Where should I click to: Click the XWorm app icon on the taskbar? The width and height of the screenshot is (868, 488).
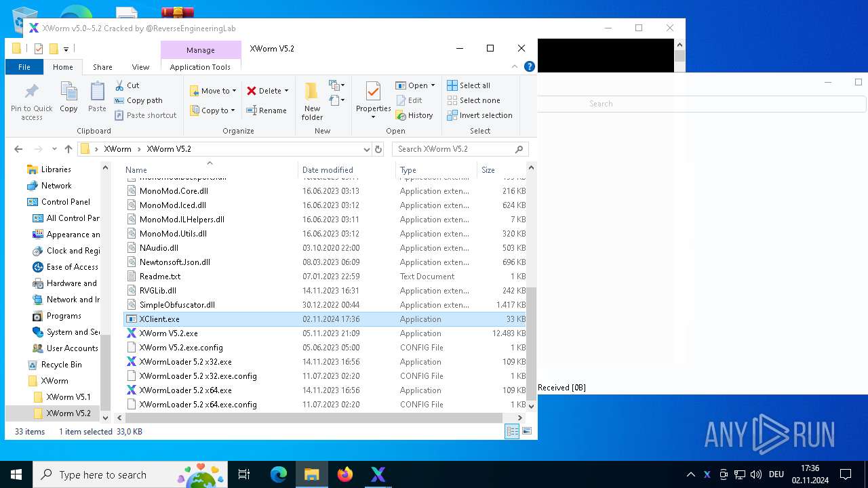pyautogui.click(x=378, y=474)
